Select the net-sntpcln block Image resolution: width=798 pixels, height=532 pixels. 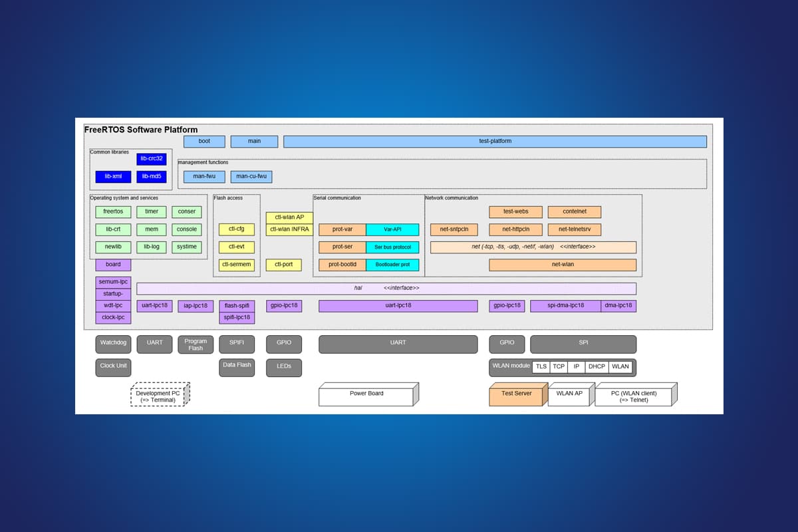click(454, 229)
